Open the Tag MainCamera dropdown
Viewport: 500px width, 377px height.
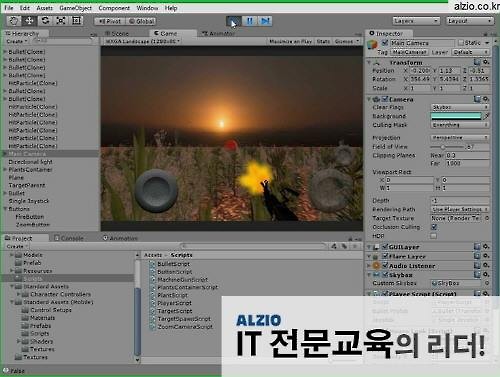pos(409,52)
